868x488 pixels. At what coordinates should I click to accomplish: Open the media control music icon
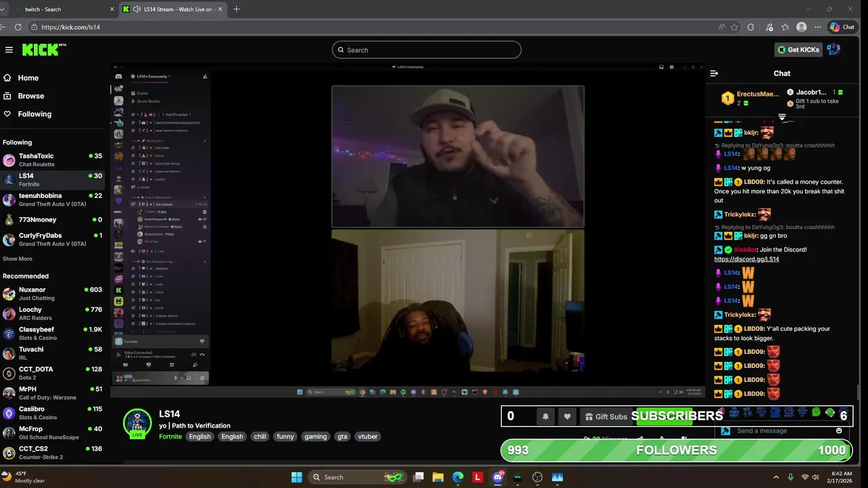[x=769, y=27]
